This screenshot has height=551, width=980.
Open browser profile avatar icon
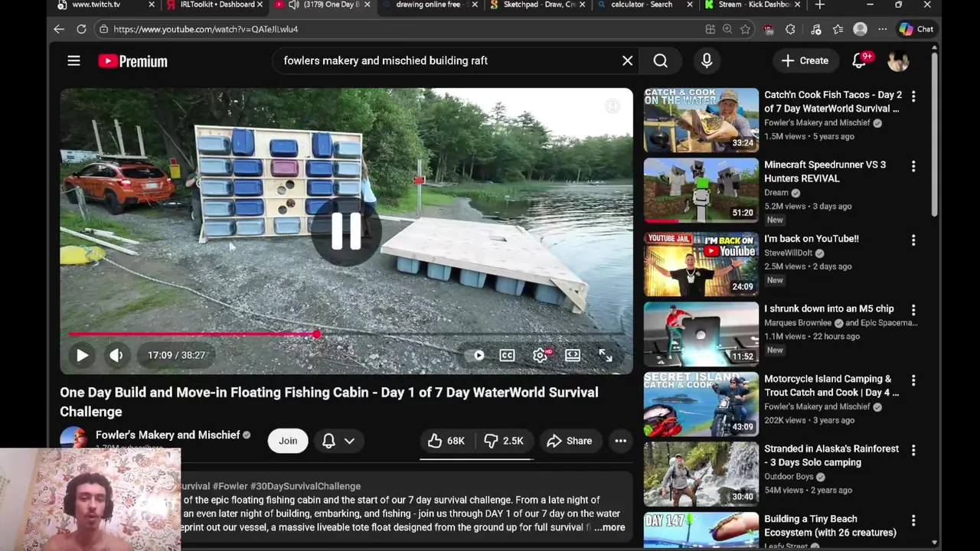(861, 29)
